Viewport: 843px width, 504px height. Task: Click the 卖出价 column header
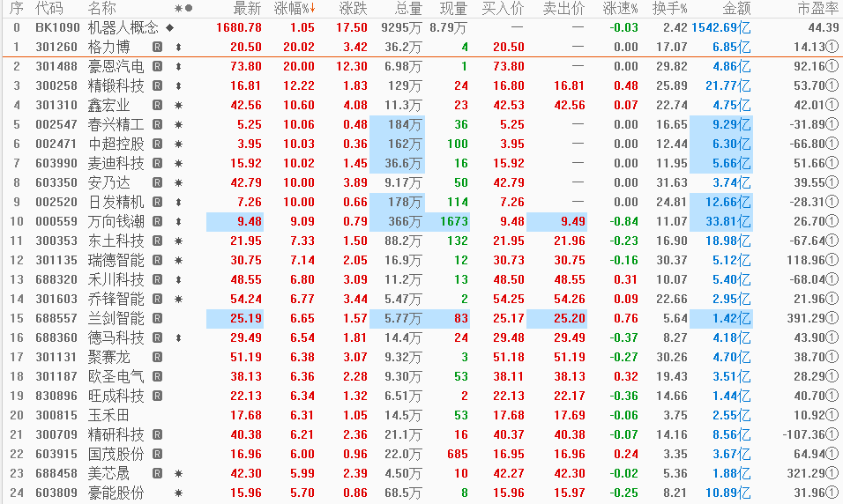click(564, 8)
